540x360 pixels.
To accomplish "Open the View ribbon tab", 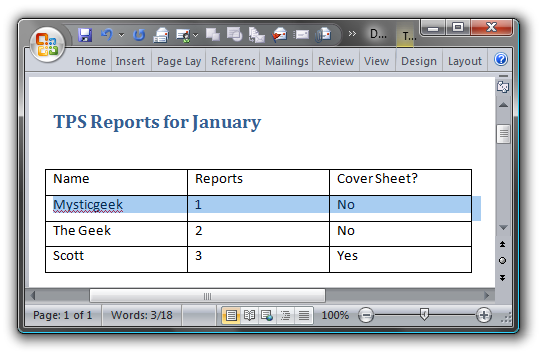I will 377,61.
